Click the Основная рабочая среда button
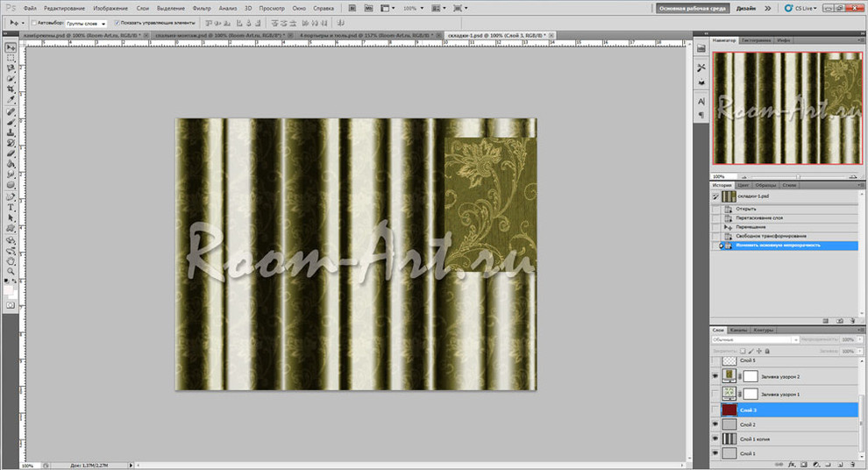Viewport: 868px width, 470px height. point(692,8)
